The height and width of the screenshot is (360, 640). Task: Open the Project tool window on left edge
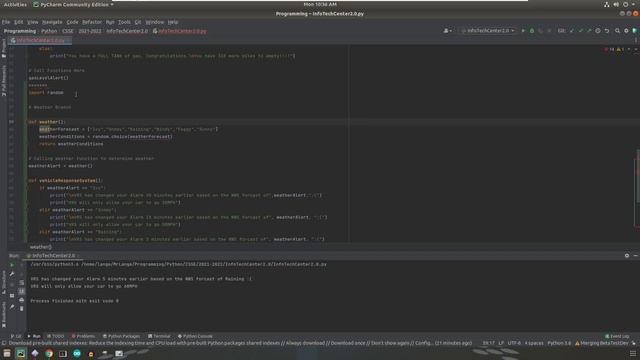click(4, 48)
